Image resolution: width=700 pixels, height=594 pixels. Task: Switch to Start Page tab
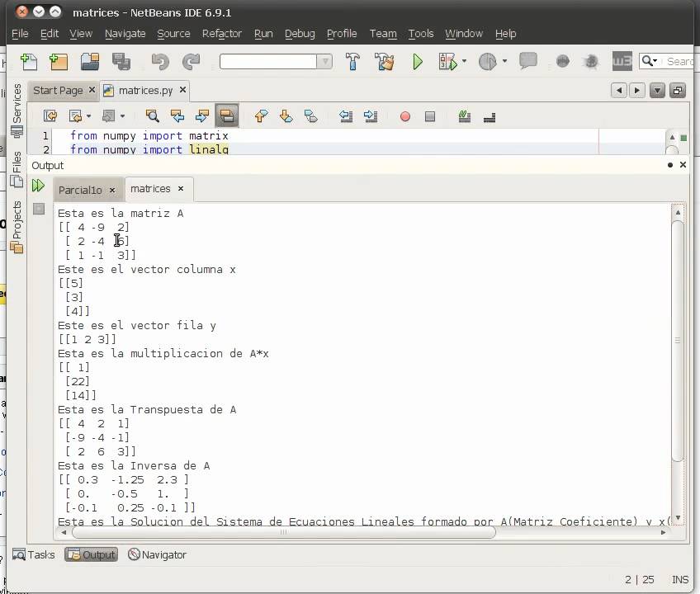click(x=58, y=91)
